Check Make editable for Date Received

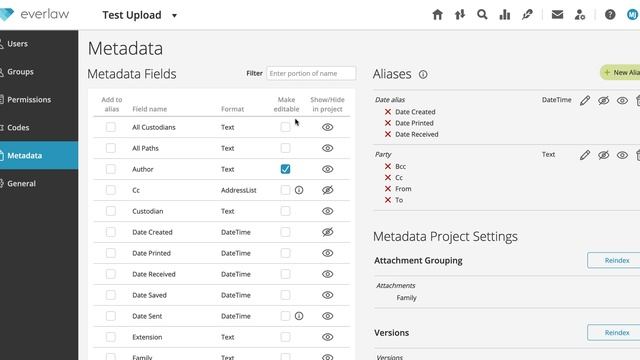point(285,274)
